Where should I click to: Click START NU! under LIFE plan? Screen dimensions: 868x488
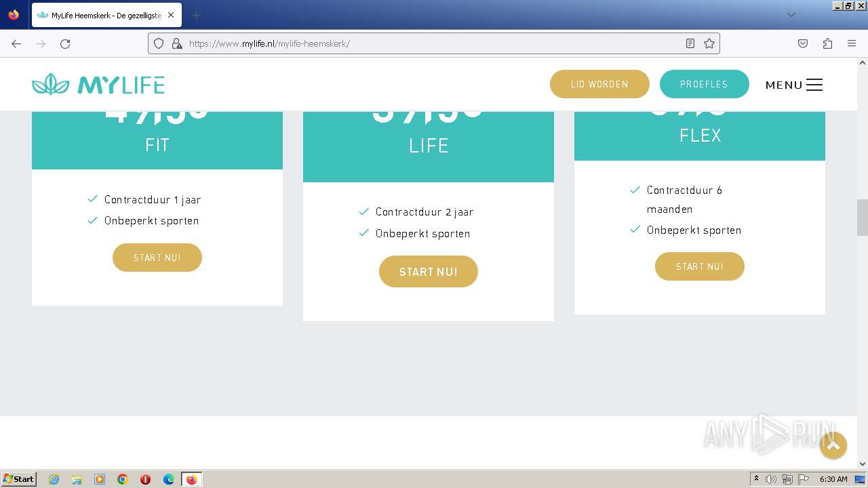click(429, 272)
